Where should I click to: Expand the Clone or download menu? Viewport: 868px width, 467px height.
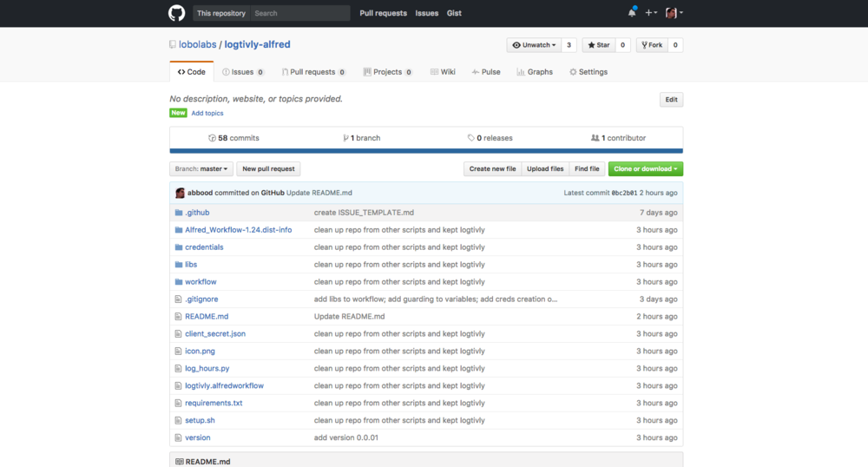click(646, 168)
